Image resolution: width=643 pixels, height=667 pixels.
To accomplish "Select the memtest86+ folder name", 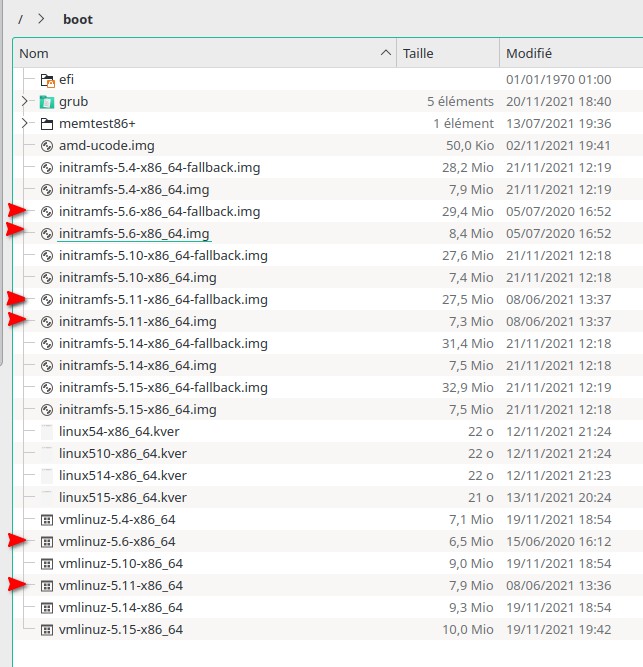I will 97,124.
